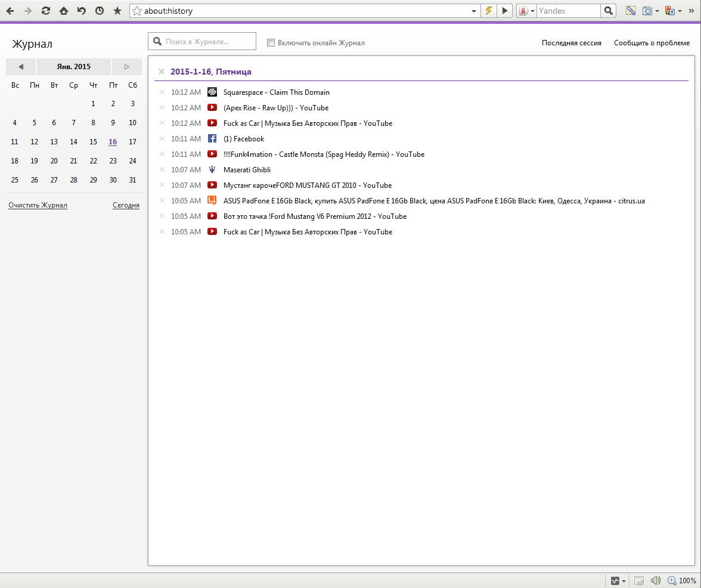
Task: Open the Maserati Ghibli entry
Action: click(247, 169)
